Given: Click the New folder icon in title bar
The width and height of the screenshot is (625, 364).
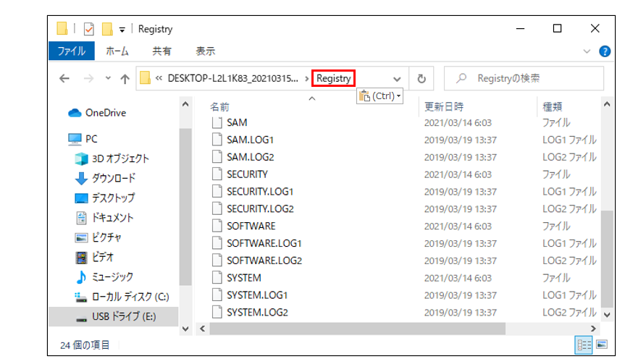Looking at the screenshot, I should [107, 29].
